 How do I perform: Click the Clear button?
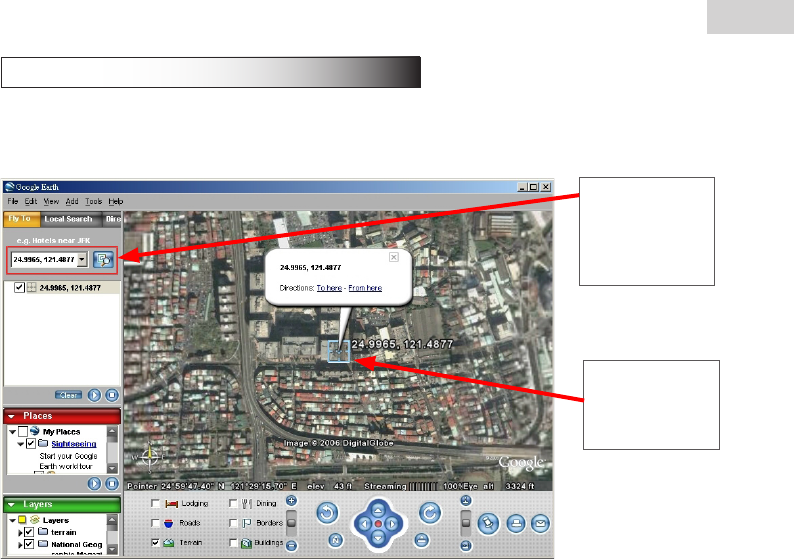pos(68,395)
